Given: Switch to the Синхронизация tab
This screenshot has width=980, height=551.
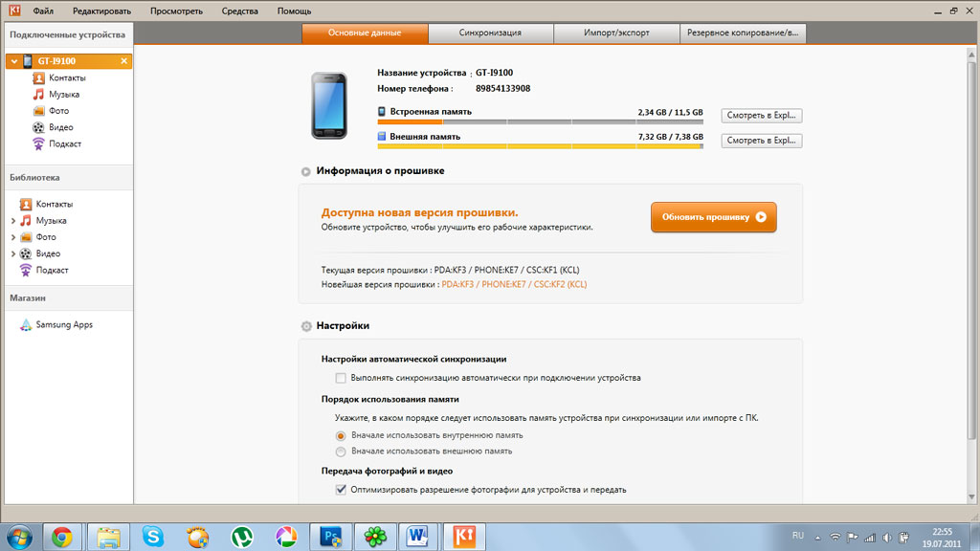Looking at the screenshot, I should click(491, 33).
